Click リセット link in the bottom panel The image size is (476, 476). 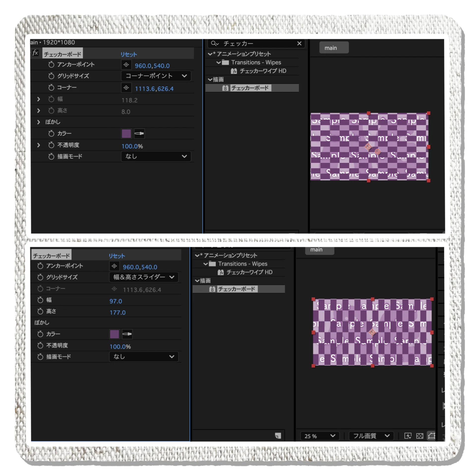click(117, 255)
